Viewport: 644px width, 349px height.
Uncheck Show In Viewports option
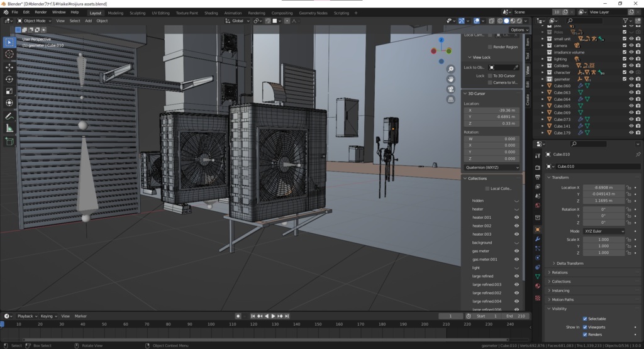coord(585,327)
